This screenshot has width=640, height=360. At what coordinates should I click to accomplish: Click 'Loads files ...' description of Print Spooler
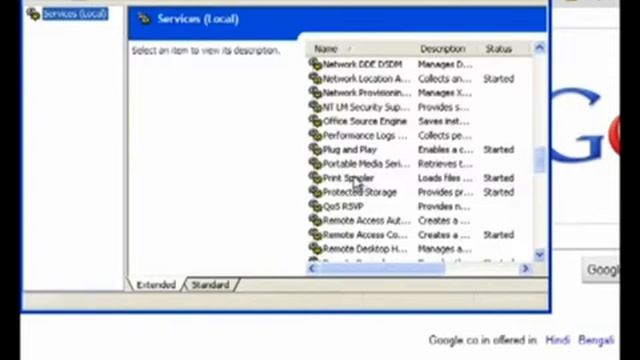coord(445,178)
